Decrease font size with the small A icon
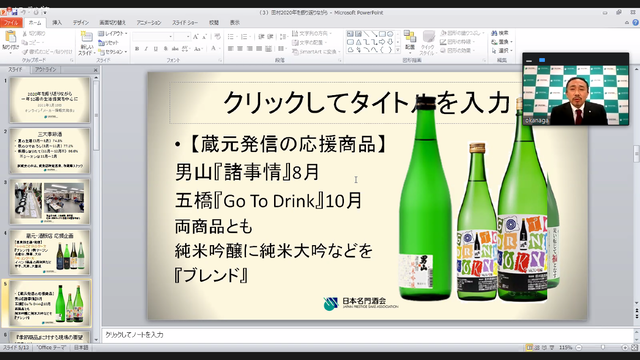The height and width of the screenshot is (360, 640). click(x=204, y=37)
